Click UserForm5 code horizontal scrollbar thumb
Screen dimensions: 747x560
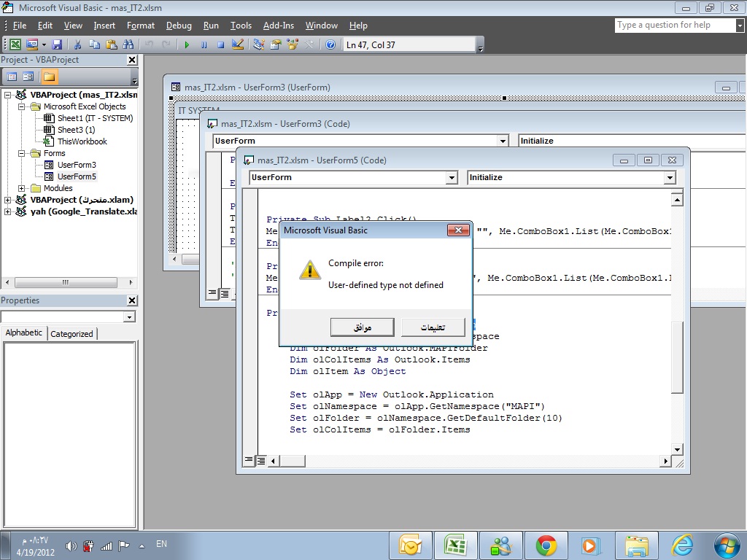click(293, 461)
